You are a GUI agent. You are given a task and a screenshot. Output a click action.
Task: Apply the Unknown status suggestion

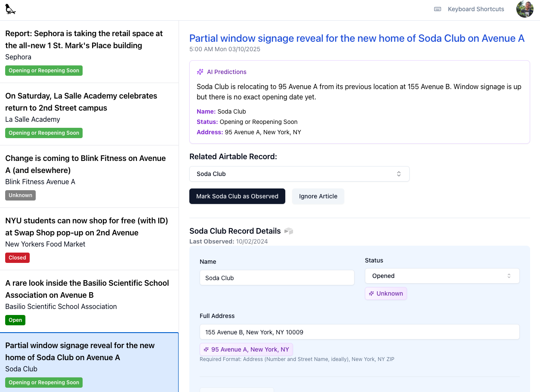click(386, 293)
